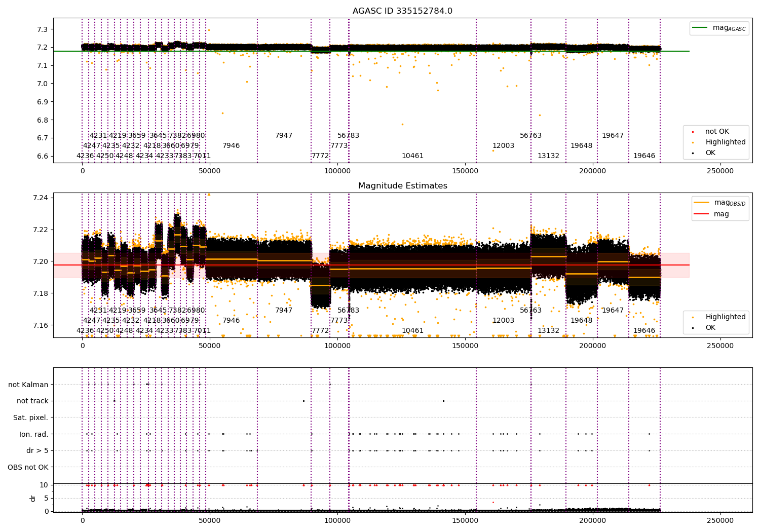The image size is (760, 532).
Task: Click obsid label 19646 in middle plot
Action: click(644, 331)
